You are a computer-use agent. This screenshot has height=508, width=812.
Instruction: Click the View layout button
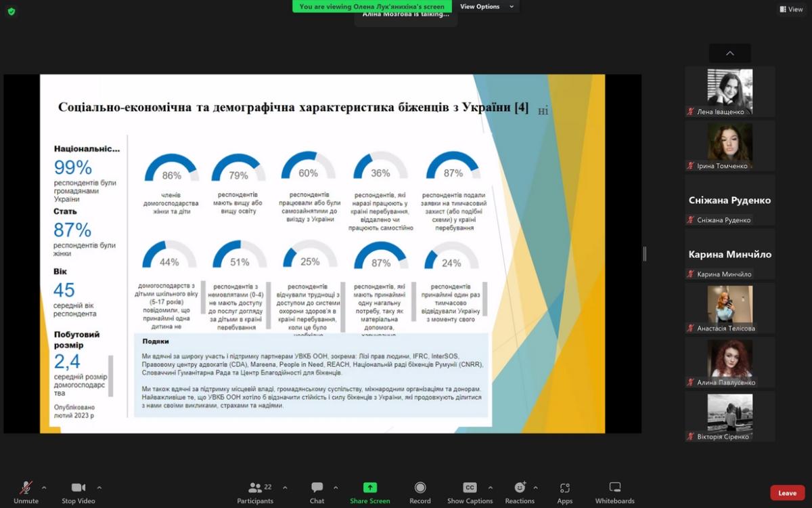tap(791, 9)
